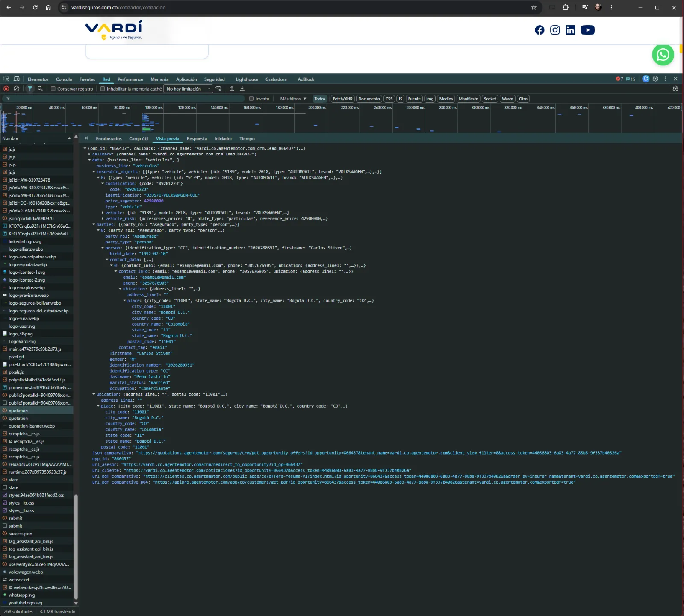The width and height of the screenshot is (684, 616).
Task: Check Inhabilitar la memoria caché
Action: pyautogui.click(x=103, y=89)
